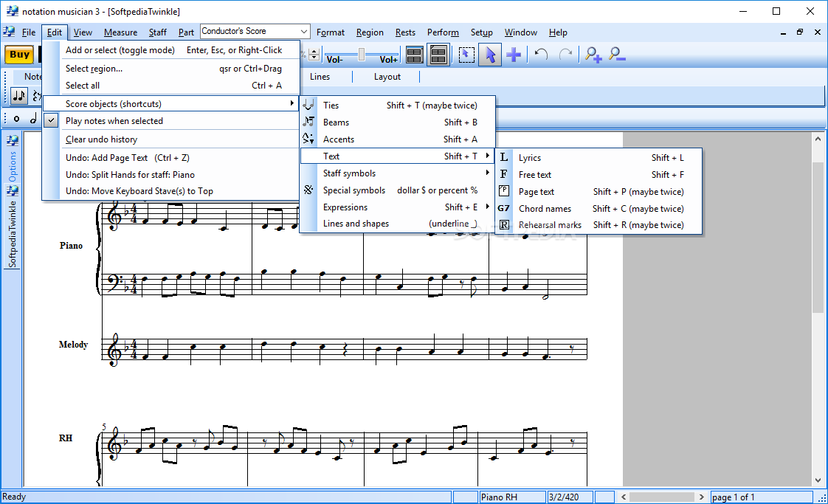Click the Free text F icon
Image resolution: width=828 pixels, height=504 pixels.
click(504, 174)
